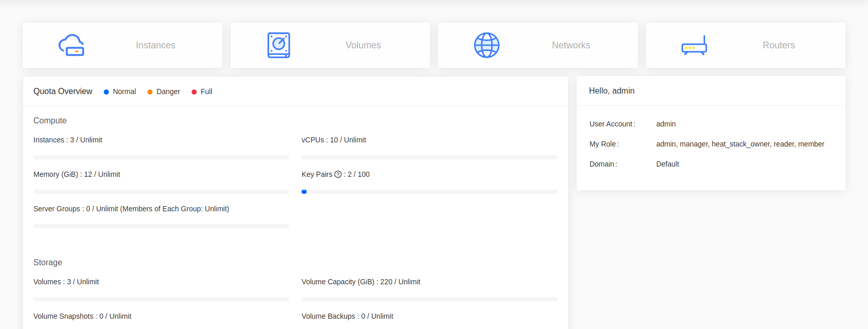Click the Instances cloud server icon

[x=71, y=45]
